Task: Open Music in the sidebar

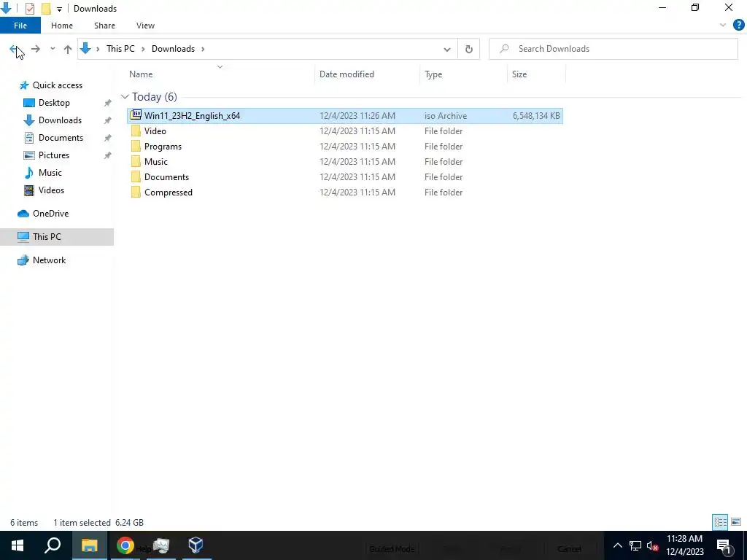Action: [x=50, y=172]
